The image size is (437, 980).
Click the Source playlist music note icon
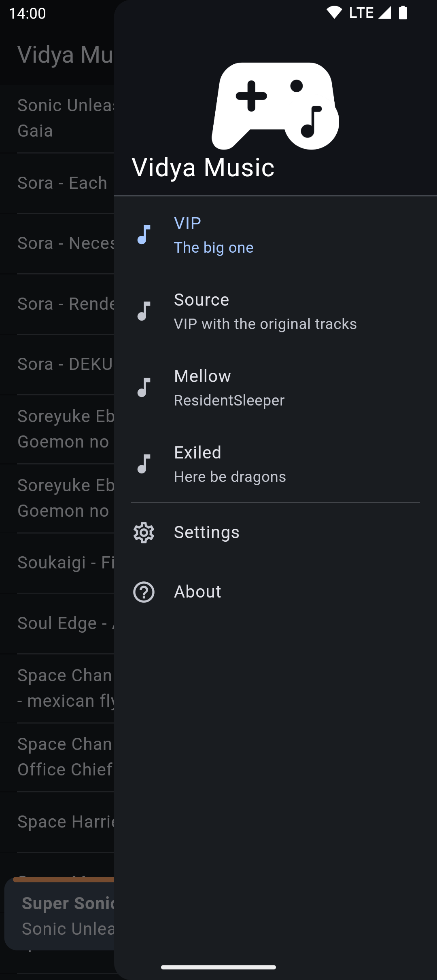(x=144, y=311)
